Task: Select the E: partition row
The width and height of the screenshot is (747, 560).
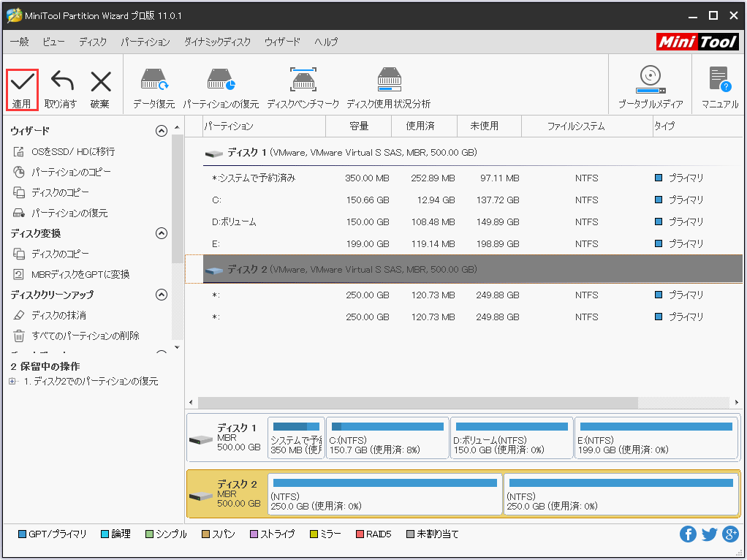Action: (x=473, y=244)
